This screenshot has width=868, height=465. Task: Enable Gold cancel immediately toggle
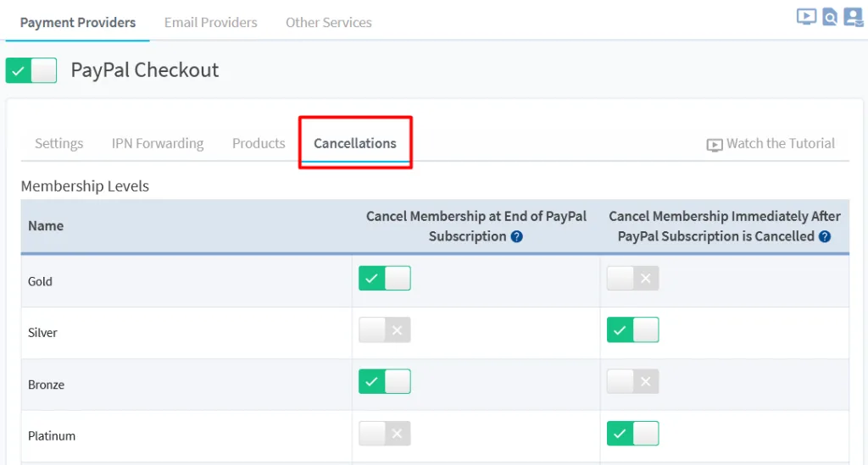coord(632,278)
